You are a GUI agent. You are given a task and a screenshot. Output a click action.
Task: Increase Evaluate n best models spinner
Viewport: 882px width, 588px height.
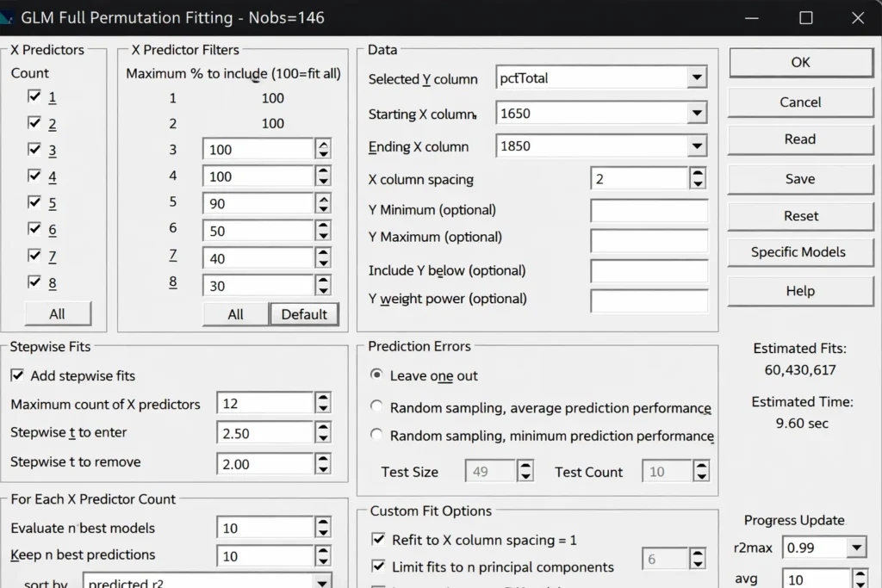pos(323,523)
